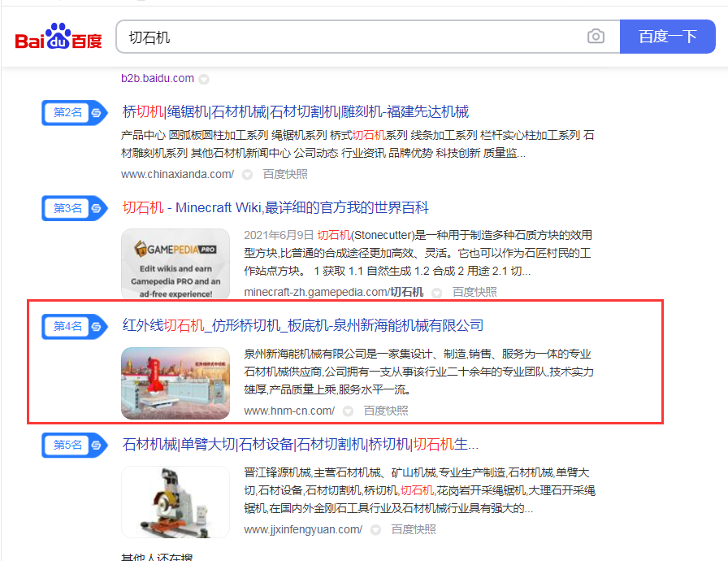Click the Baidu logo
This screenshot has width=728, height=561.
click(58, 37)
